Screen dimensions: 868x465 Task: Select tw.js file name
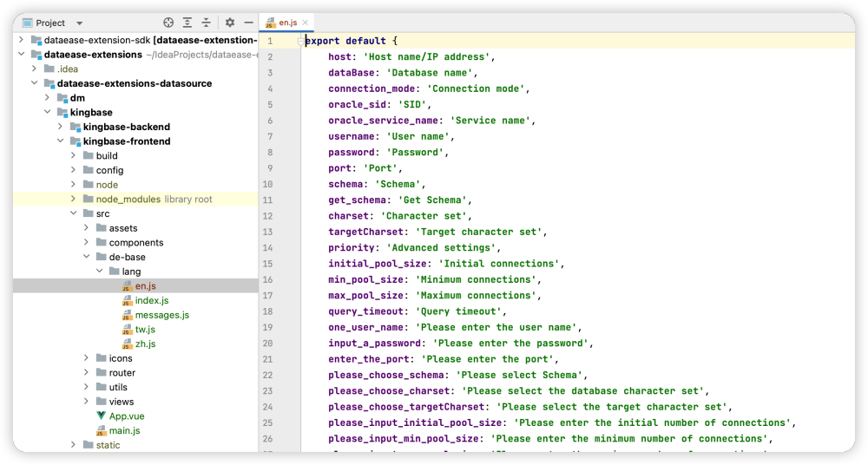tap(145, 330)
